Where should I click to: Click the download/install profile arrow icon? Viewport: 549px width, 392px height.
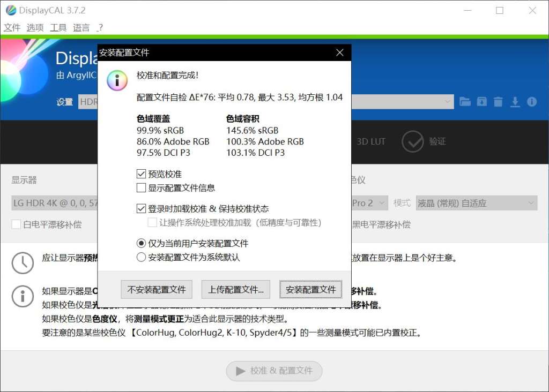pyautogui.click(x=515, y=102)
